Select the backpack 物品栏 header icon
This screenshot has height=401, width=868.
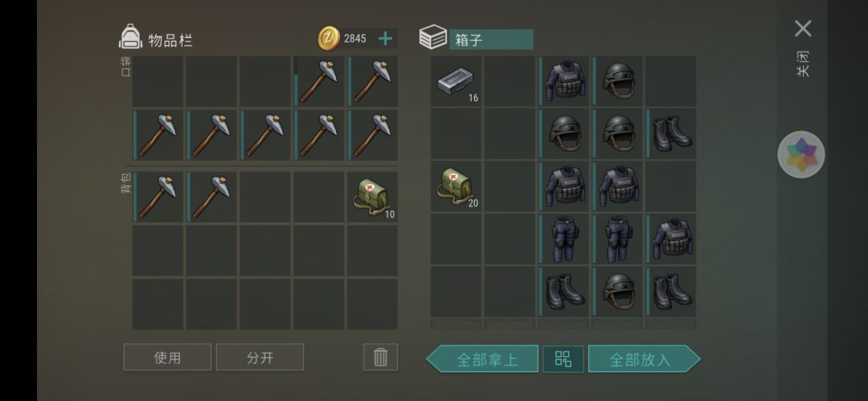coord(131,36)
